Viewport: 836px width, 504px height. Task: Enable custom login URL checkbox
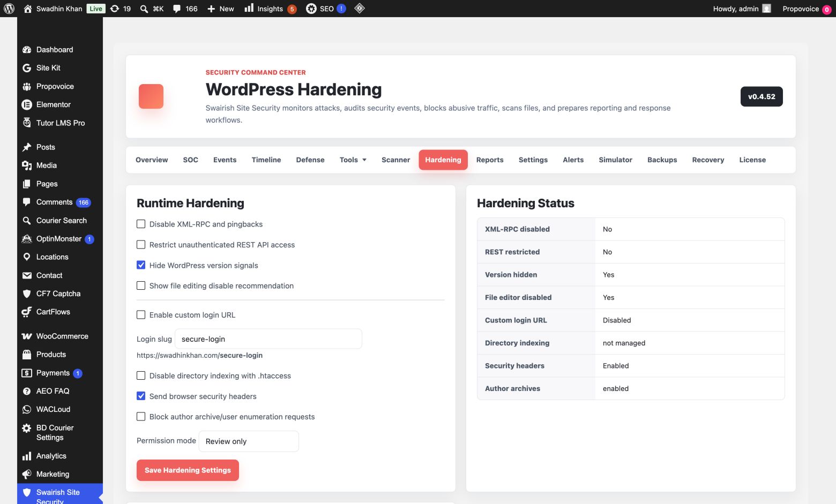[141, 315]
